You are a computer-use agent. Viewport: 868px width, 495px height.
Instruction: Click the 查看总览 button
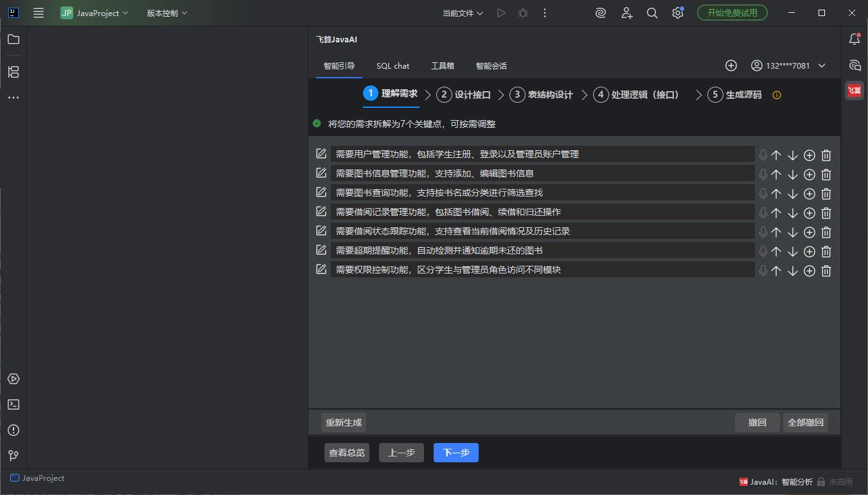tap(347, 453)
